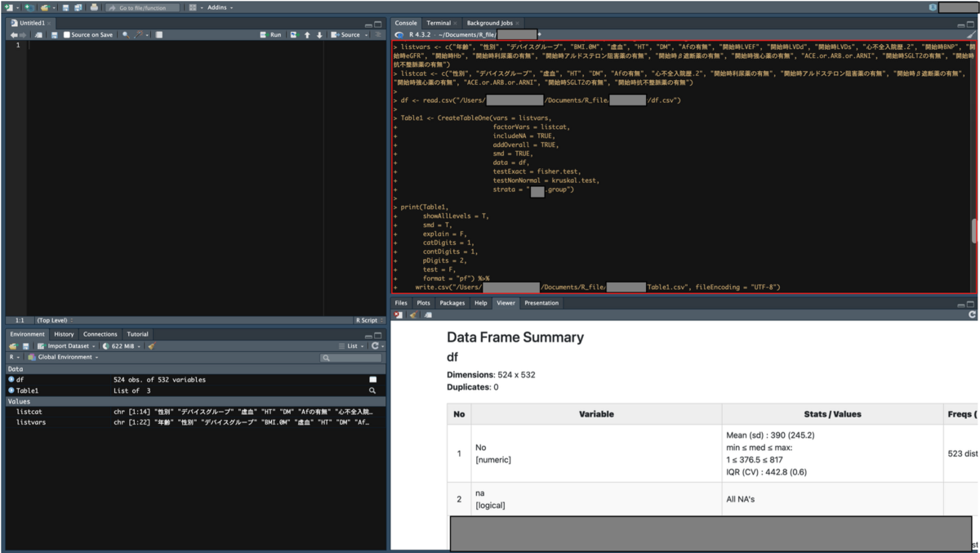Click the print document toolbar icon
The width and height of the screenshot is (980, 553).
[94, 7]
